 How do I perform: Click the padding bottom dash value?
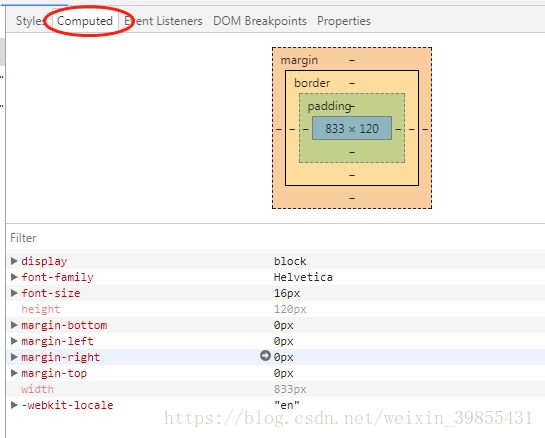pyautogui.click(x=352, y=152)
